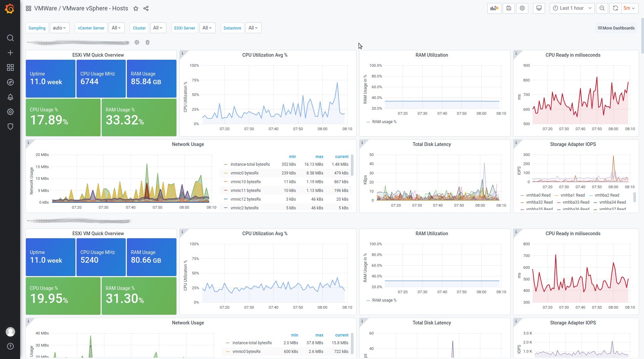Click the Network Usage legend scrollbar

[x=352, y=165]
